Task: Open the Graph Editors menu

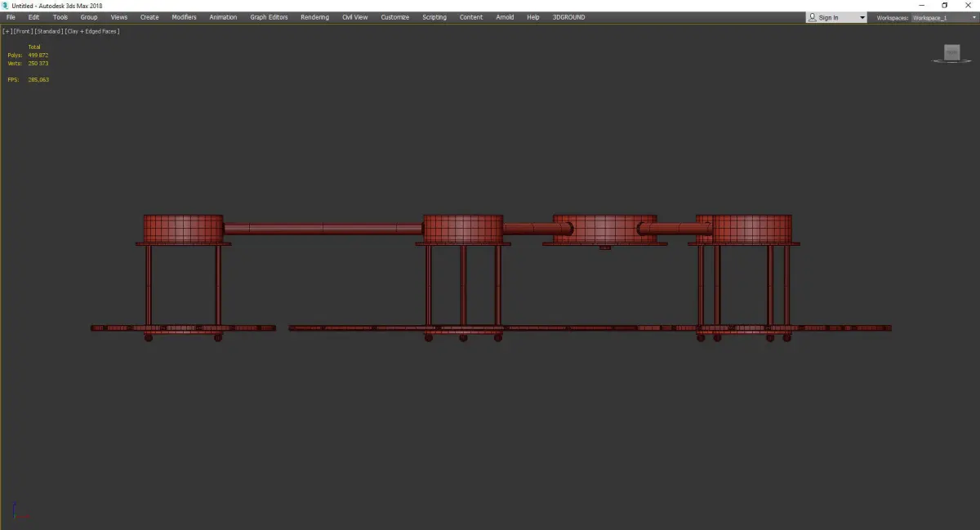Action: (x=269, y=17)
